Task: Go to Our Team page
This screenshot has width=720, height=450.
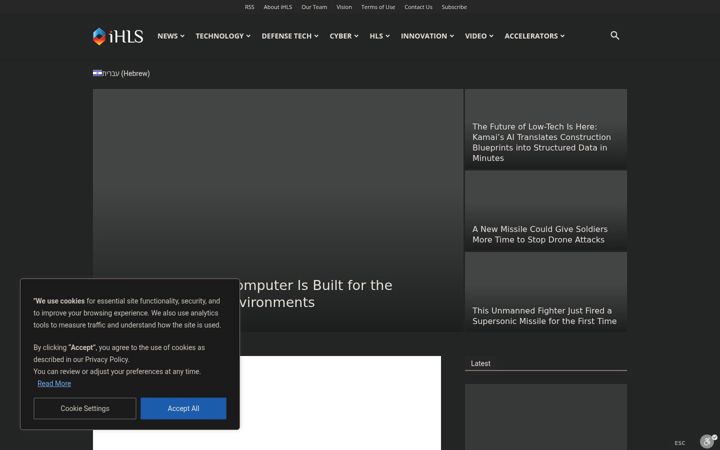Action: [x=314, y=7]
